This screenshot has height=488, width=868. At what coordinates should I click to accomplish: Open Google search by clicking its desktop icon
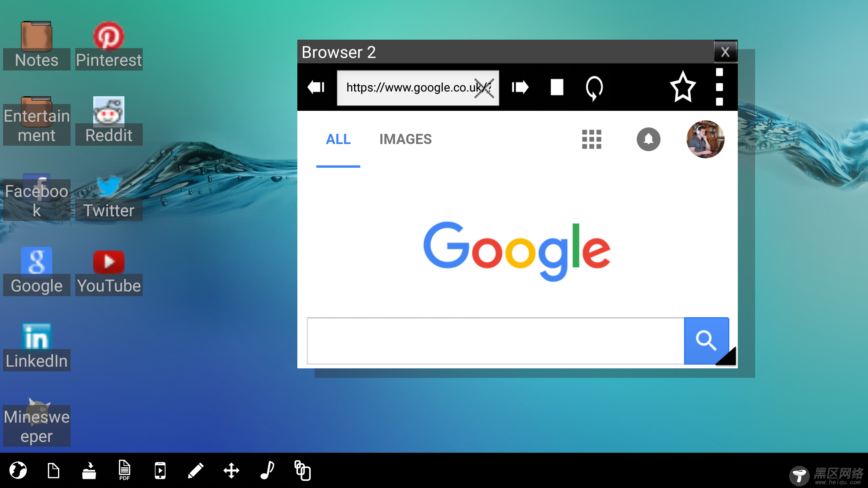coord(36,262)
